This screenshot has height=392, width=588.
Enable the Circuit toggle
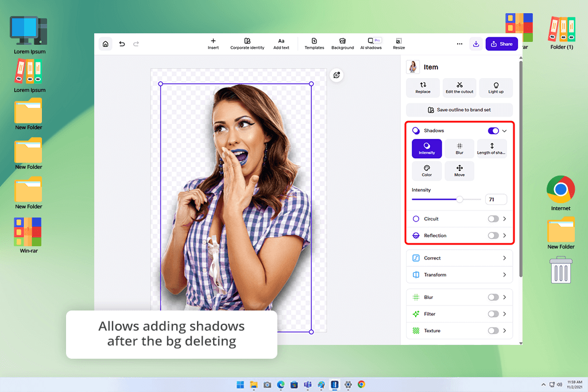(x=493, y=219)
